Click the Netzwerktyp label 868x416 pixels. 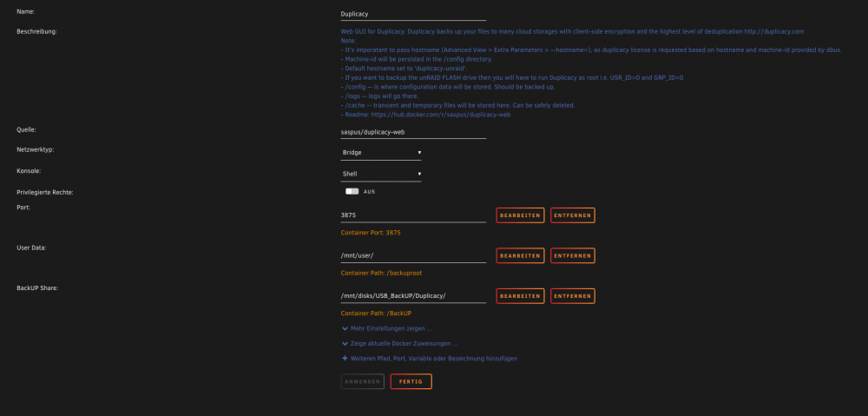coord(36,149)
